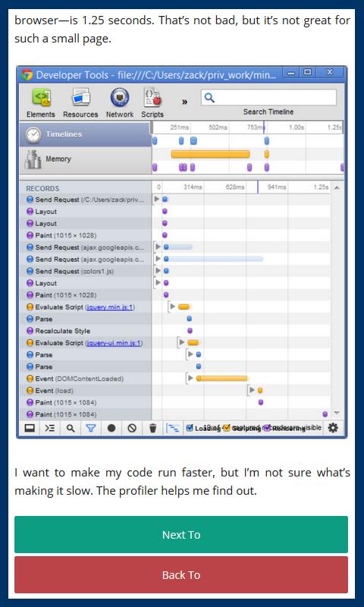
Task: Open settings with the gear icon
Action: [333, 427]
